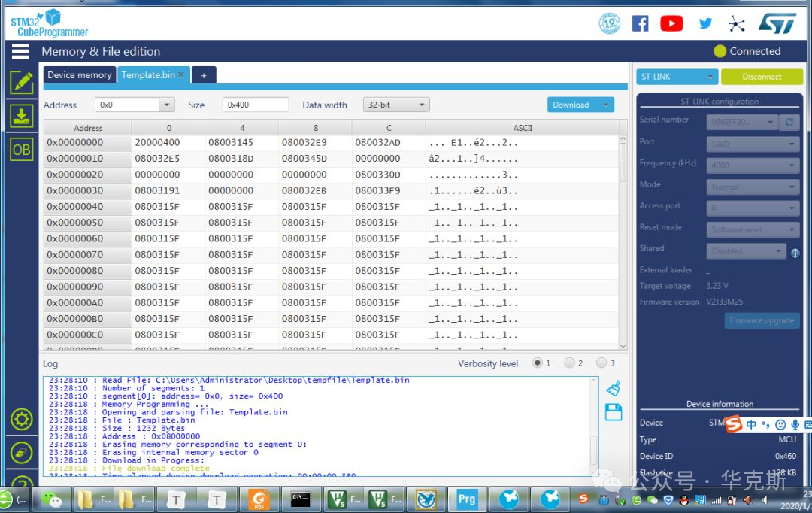812x513 pixels.
Task: Open the Erasing & Programming download icon
Action: click(x=21, y=116)
